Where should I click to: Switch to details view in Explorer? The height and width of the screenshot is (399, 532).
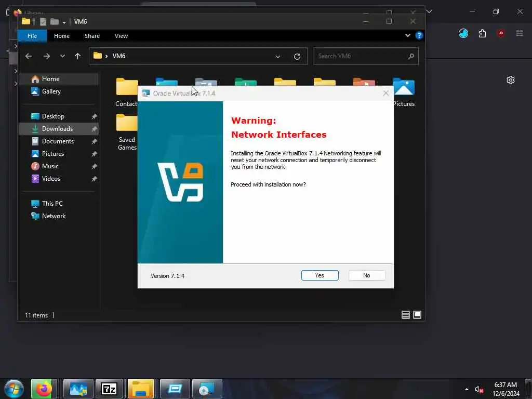[405, 315]
